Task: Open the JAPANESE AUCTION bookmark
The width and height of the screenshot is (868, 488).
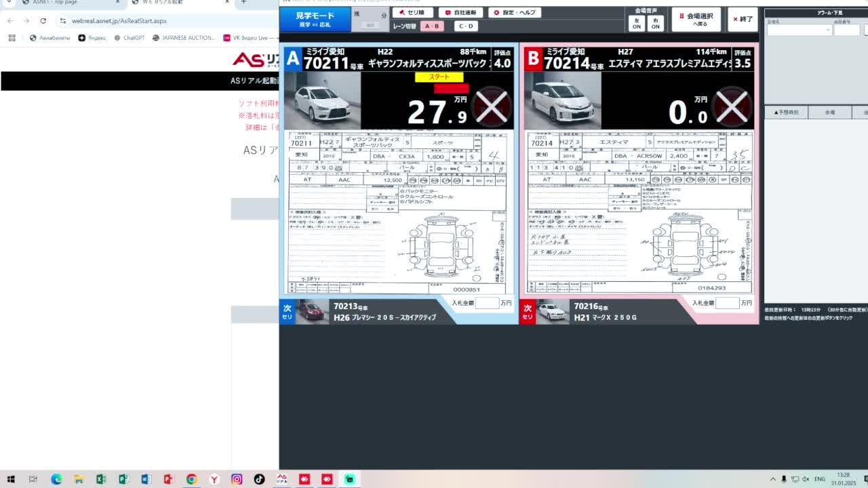Action: coord(184,38)
